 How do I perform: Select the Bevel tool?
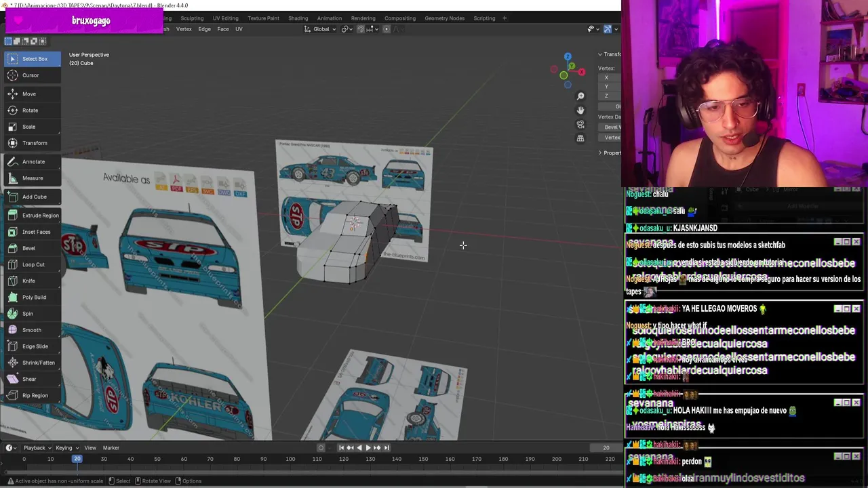pyautogui.click(x=31, y=248)
